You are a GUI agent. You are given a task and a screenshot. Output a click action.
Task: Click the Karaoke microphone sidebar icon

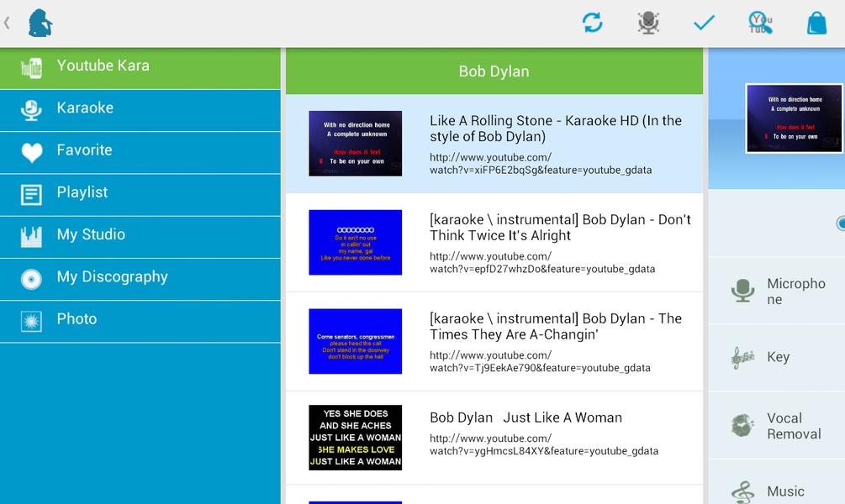pos(31,110)
